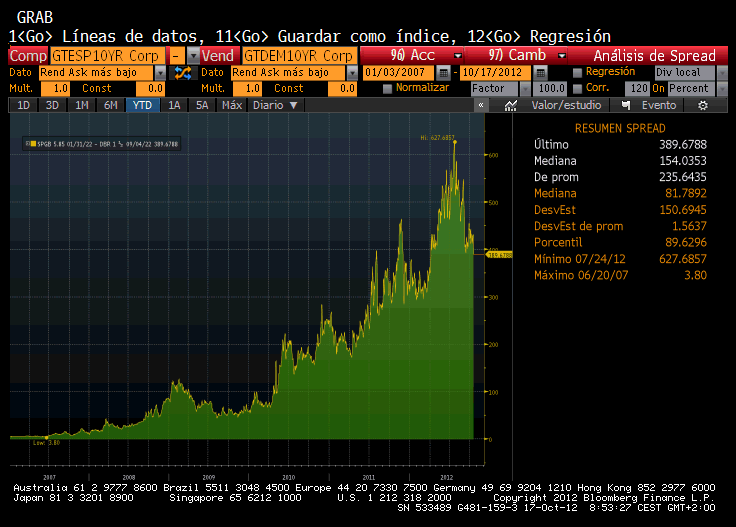
Task: Click the Low: 3.80 chart label
Action: [x=46, y=443]
